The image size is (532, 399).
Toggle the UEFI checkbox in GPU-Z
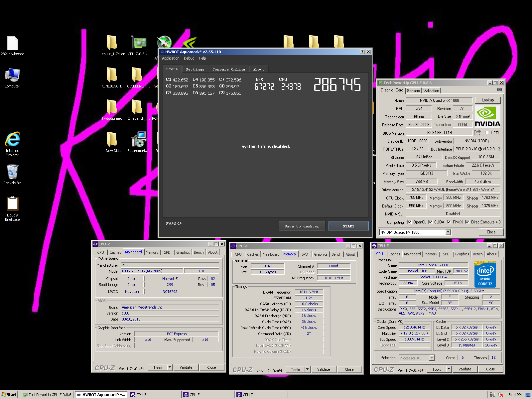click(487, 133)
